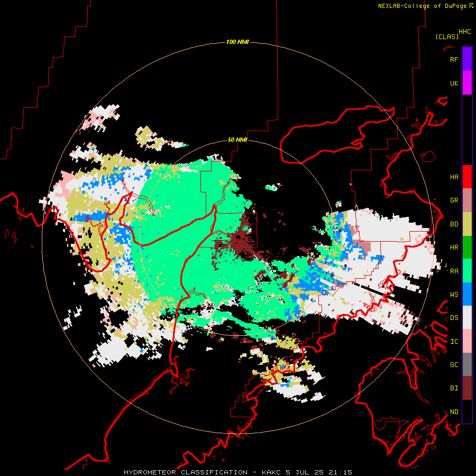Viewport: 476px width, 476px height.
Task: Click the HR legend label
Action: pos(454,248)
